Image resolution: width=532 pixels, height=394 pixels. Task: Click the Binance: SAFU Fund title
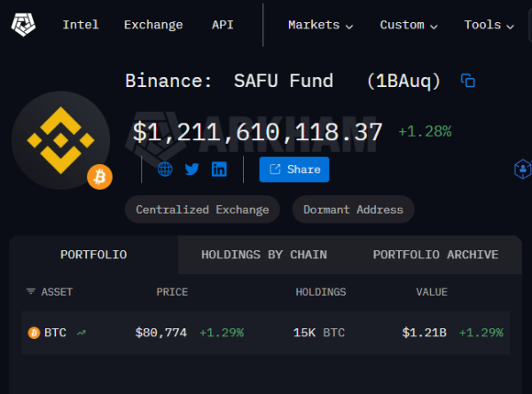(x=229, y=81)
